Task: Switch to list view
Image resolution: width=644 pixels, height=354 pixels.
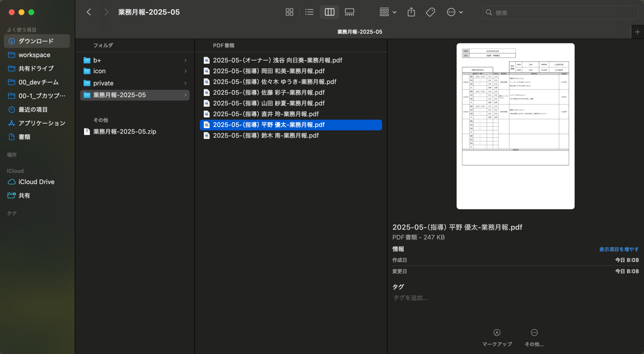Action: (x=309, y=12)
